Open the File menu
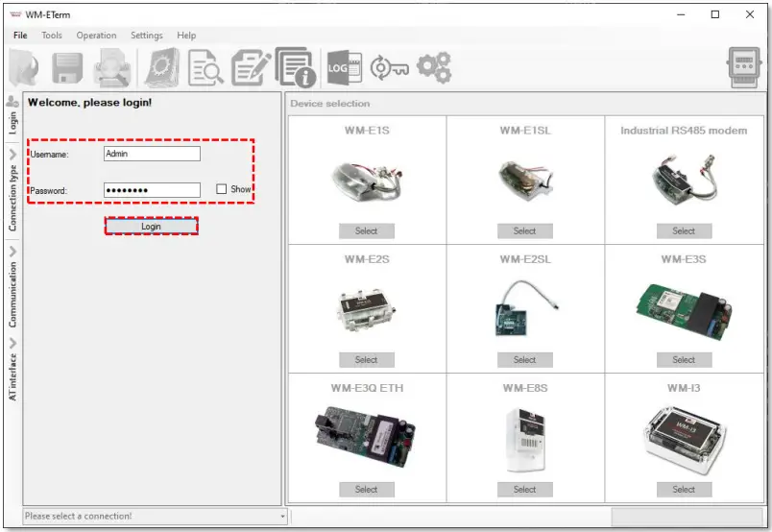 [20, 36]
